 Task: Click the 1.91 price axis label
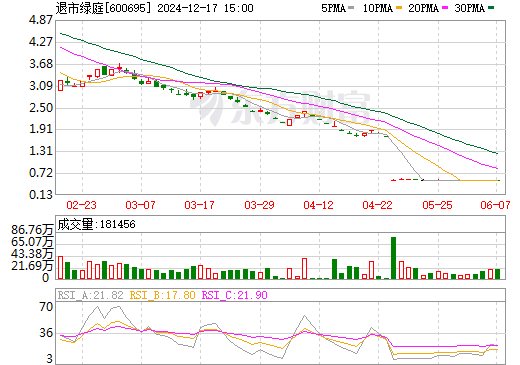[41, 129]
